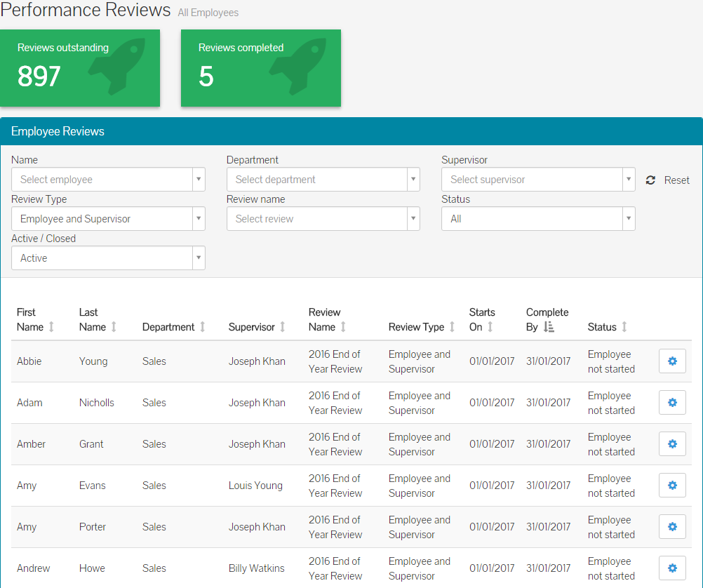Sort table by Status column
Screen dimensions: 703x588
[x=624, y=327]
